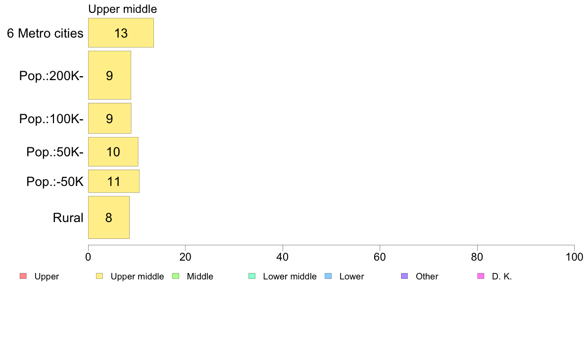588x364 pixels.
Task: Click the 100 axis tick label
Action: click(574, 257)
